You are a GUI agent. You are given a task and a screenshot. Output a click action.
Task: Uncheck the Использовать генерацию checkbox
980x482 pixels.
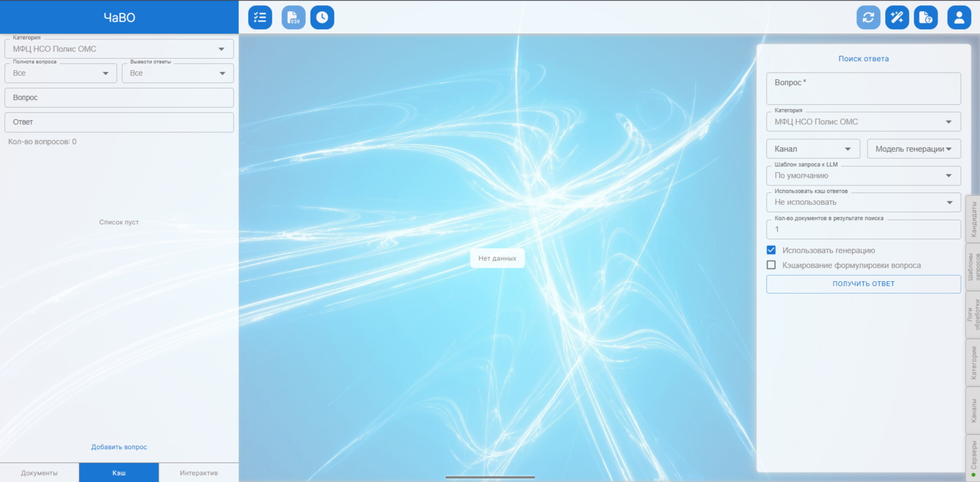click(771, 250)
